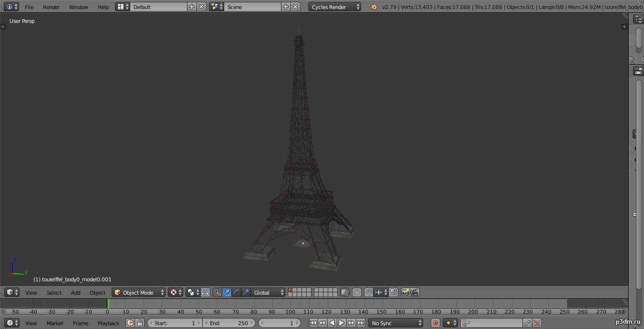The height and width of the screenshot is (329, 644).
Task: Toggle auto keyframe record button
Action: [x=435, y=323]
